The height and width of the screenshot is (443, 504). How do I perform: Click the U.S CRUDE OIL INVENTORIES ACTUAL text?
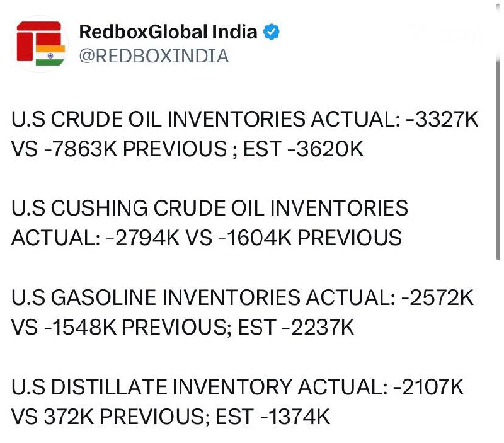[x=206, y=119]
